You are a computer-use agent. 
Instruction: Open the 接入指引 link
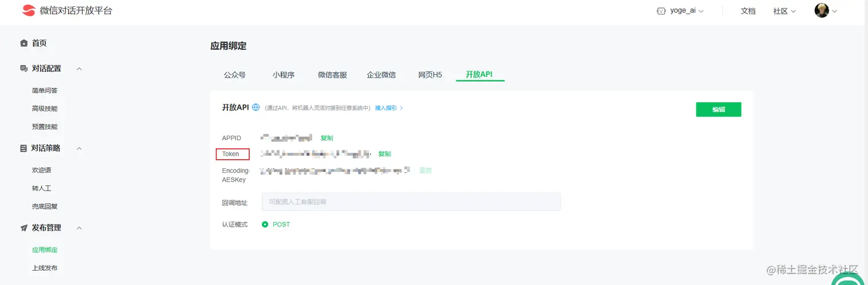[x=389, y=107]
